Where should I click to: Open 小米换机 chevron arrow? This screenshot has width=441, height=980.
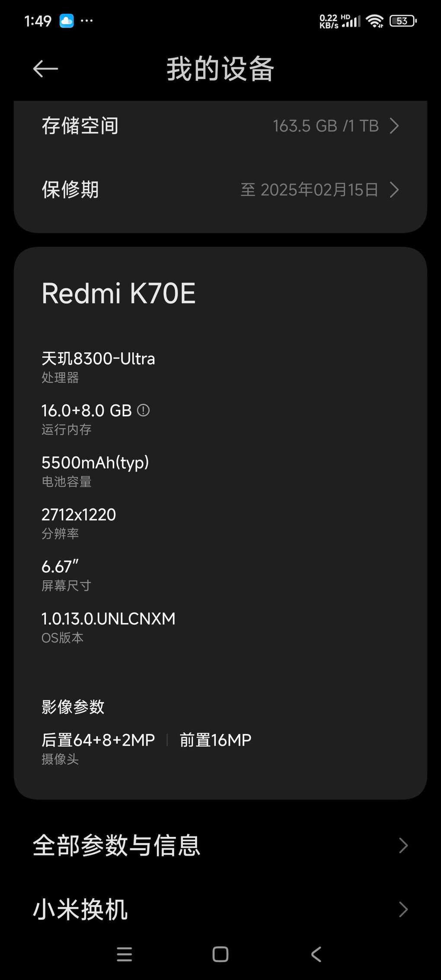tap(403, 909)
